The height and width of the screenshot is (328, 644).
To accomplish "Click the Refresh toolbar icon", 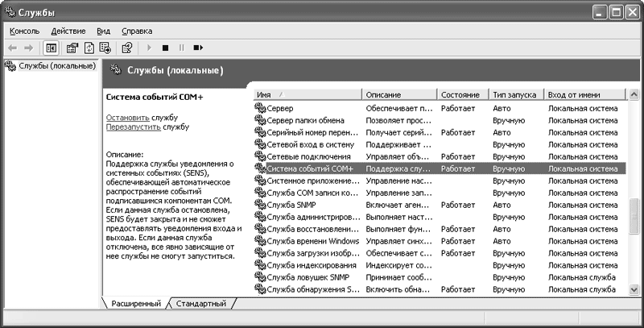I will tap(89, 48).
